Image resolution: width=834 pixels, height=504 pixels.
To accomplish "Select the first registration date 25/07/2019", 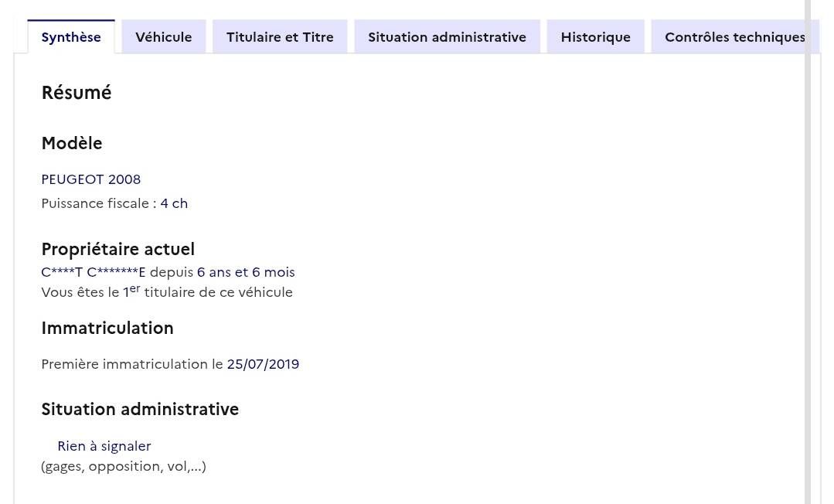I will click(263, 364).
